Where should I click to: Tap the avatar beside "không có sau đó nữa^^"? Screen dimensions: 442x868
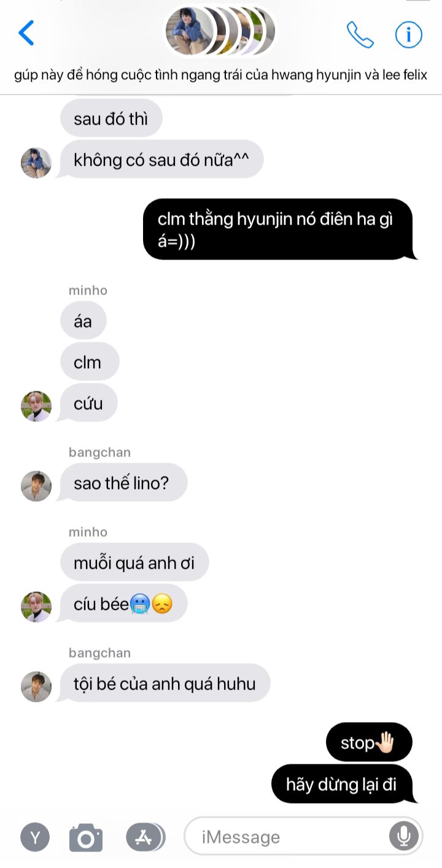pyautogui.click(x=36, y=163)
